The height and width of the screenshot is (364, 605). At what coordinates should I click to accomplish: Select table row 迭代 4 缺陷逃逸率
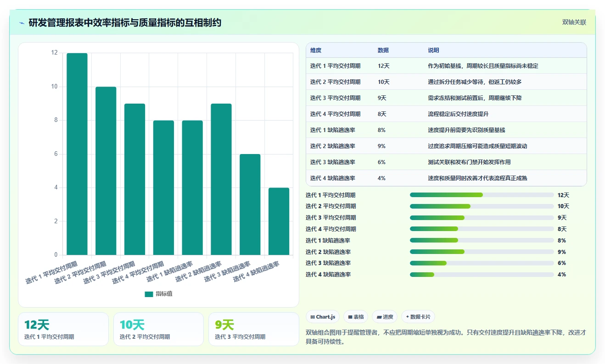[446, 178]
